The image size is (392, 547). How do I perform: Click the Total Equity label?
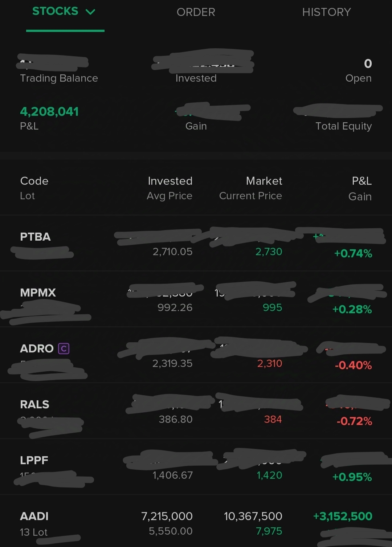tap(343, 126)
